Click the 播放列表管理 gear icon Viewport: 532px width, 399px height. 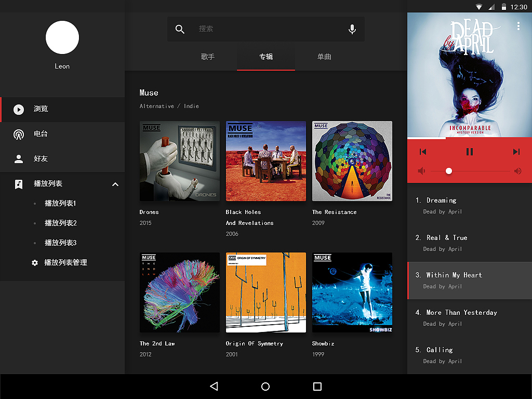(x=35, y=262)
